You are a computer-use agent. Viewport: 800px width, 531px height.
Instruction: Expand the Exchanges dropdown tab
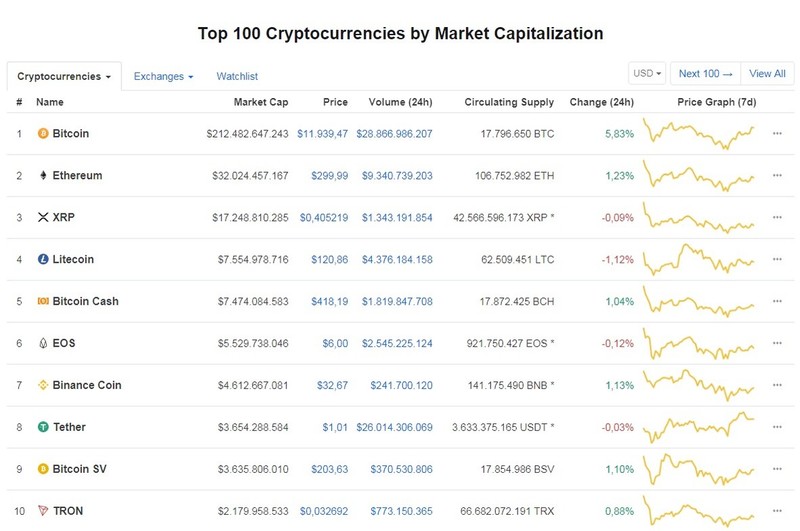[163, 77]
